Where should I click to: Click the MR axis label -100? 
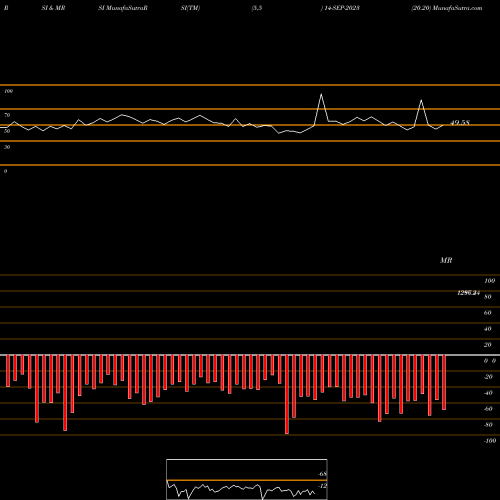pyautogui.click(x=490, y=441)
